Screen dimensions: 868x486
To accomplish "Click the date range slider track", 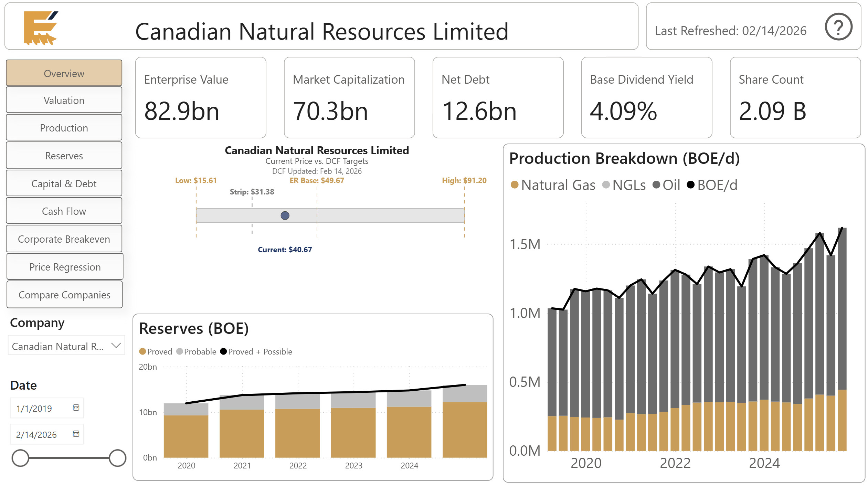I will click(69, 458).
